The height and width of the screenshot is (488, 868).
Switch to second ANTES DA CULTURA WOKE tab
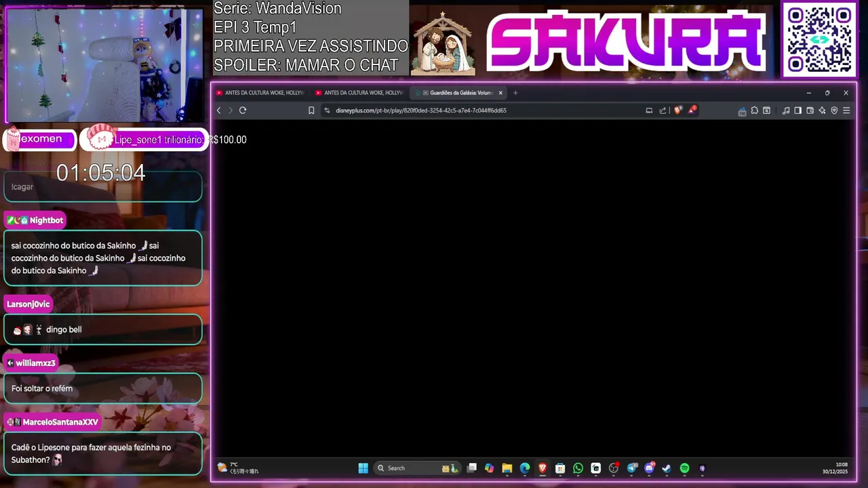click(x=359, y=93)
